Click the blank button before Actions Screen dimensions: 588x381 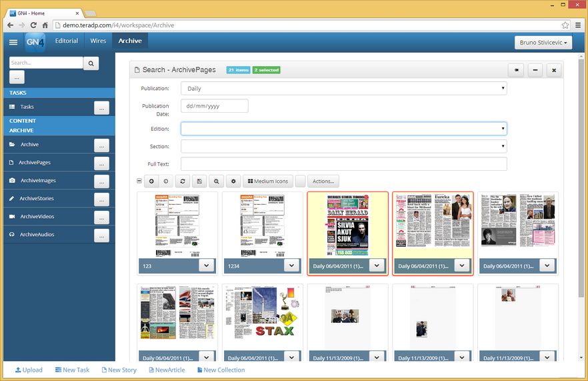[301, 181]
